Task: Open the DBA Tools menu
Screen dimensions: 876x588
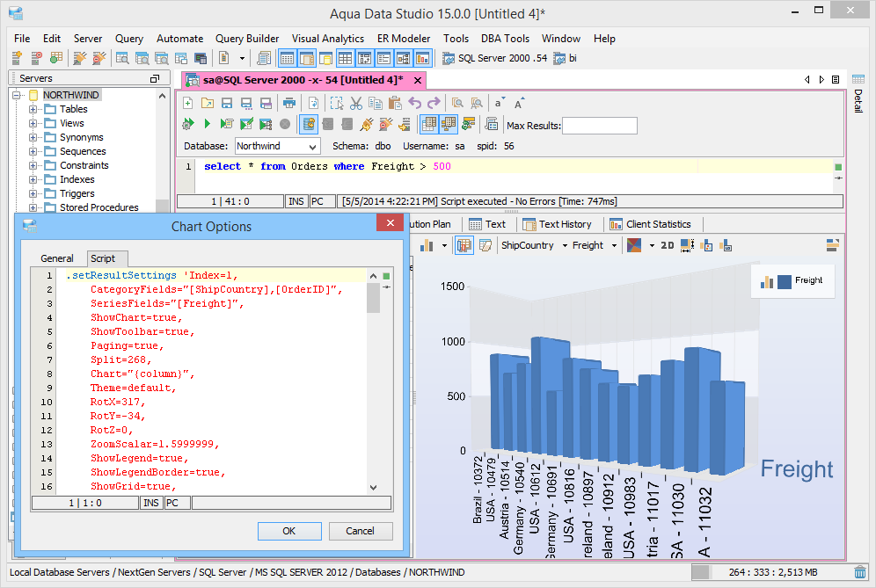Action: (x=505, y=39)
